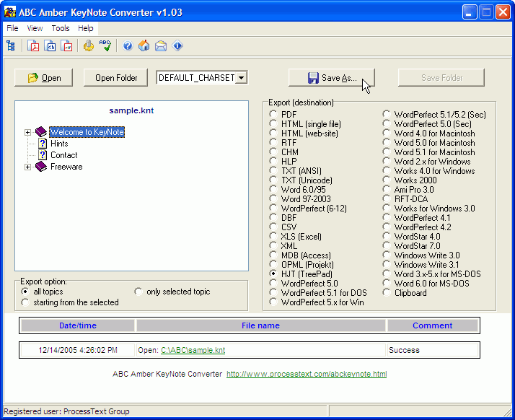Open the Tools menu

61,28
